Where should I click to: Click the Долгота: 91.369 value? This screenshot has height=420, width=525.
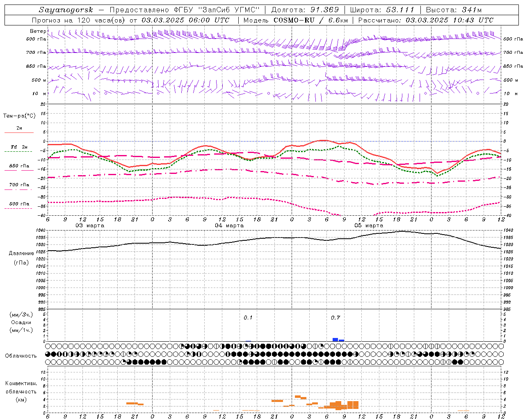coord(305,10)
